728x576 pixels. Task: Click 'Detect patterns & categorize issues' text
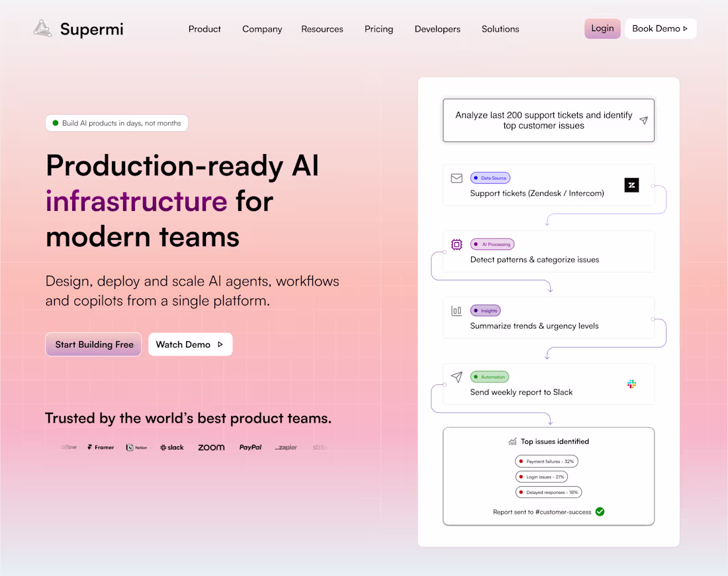tap(534, 260)
